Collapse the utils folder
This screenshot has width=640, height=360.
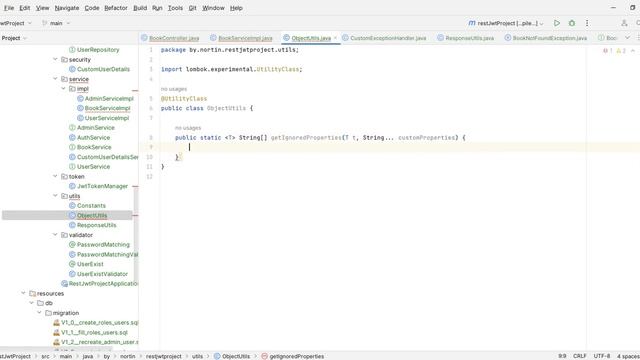pyautogui.click(x=55, y=196)
